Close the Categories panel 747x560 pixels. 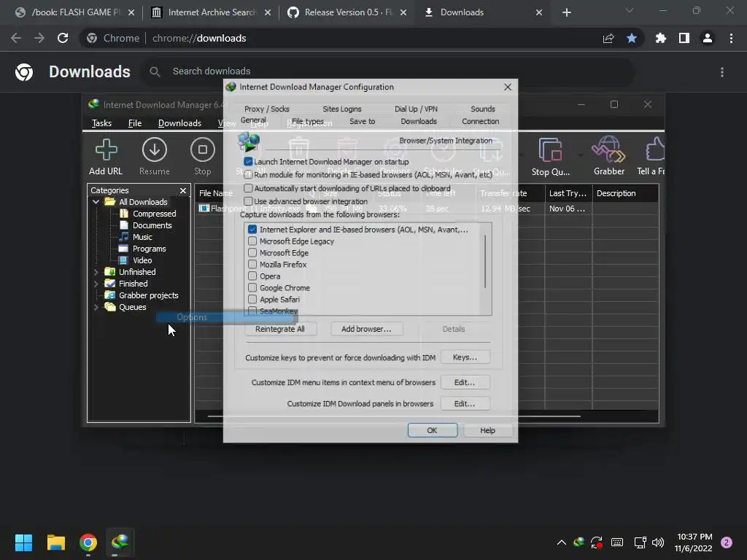(183, 190)
